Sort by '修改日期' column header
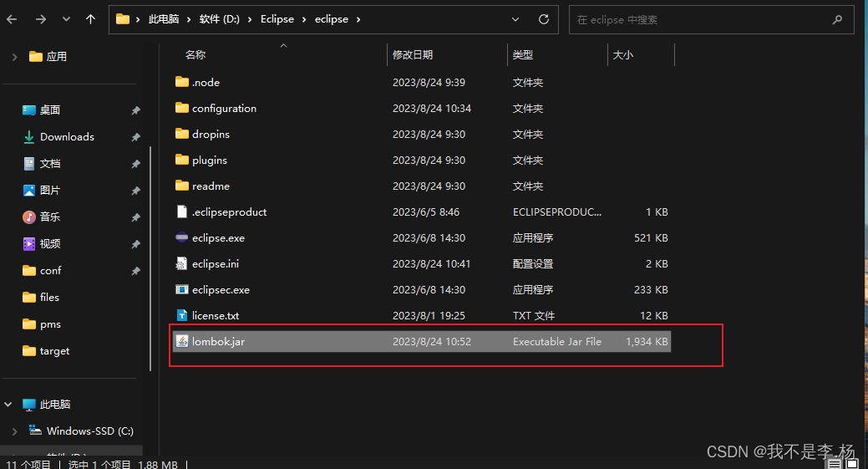Screen dimensions: 868x469 coord(413,55)
